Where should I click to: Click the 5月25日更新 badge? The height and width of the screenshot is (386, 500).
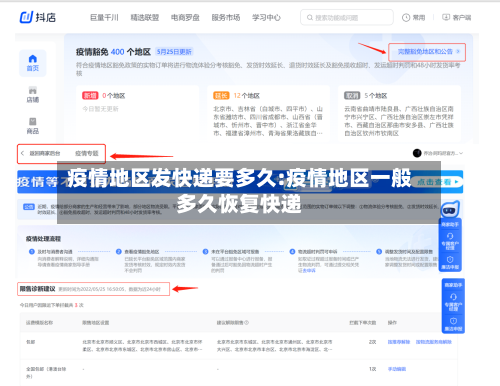[174, 52]
